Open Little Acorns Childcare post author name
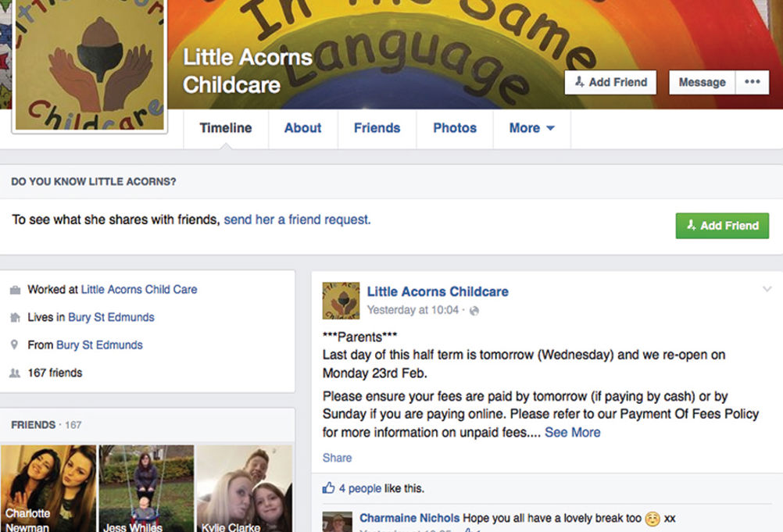 pyautogui.click(x=438, y=291)
